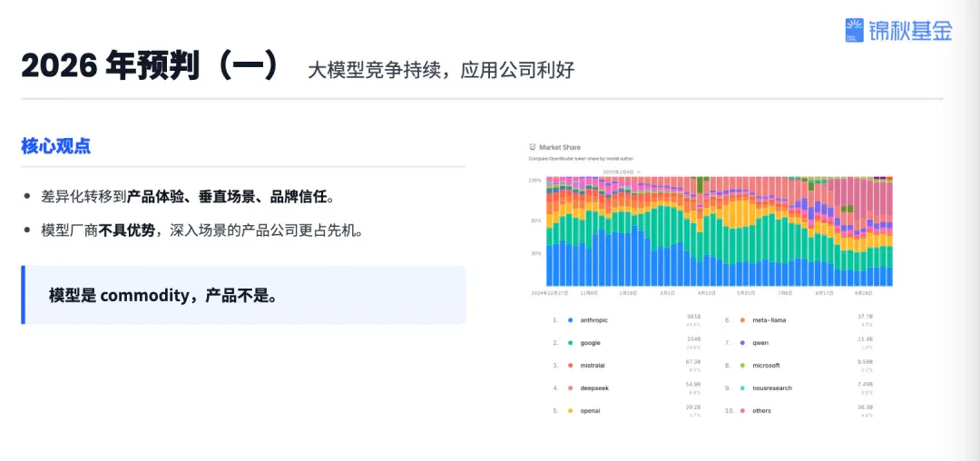This screenshot has height=461, width=980.
Task: Click the pink others legend dot
Action: click(x=742, y=411)
